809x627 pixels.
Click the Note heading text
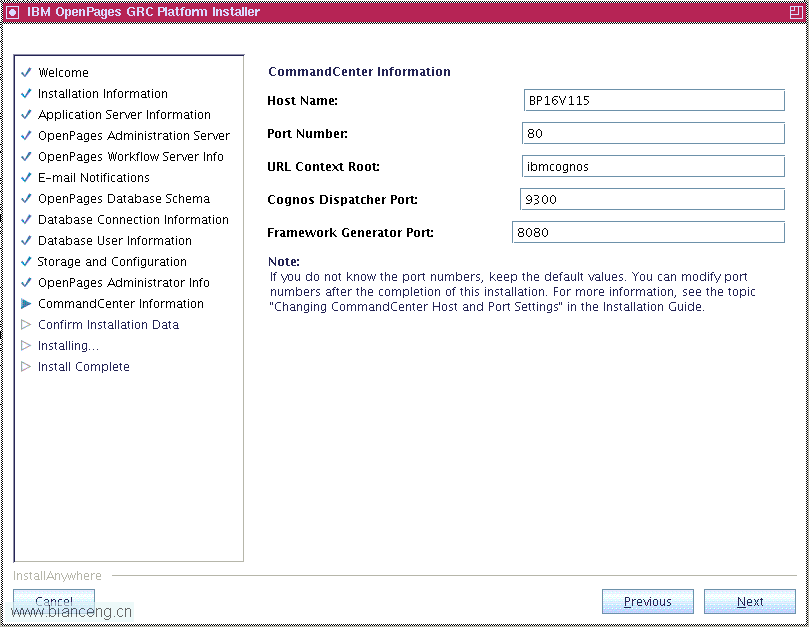click(284, 261)
